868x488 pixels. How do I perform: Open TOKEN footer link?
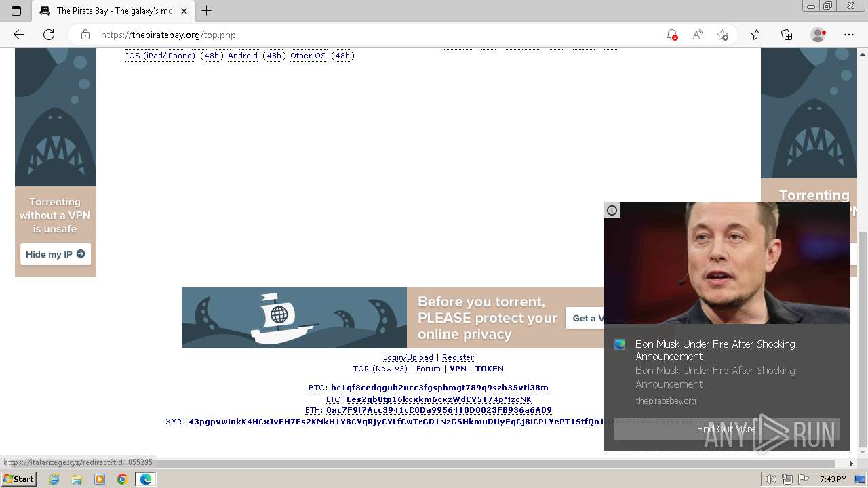click(489, 369)
